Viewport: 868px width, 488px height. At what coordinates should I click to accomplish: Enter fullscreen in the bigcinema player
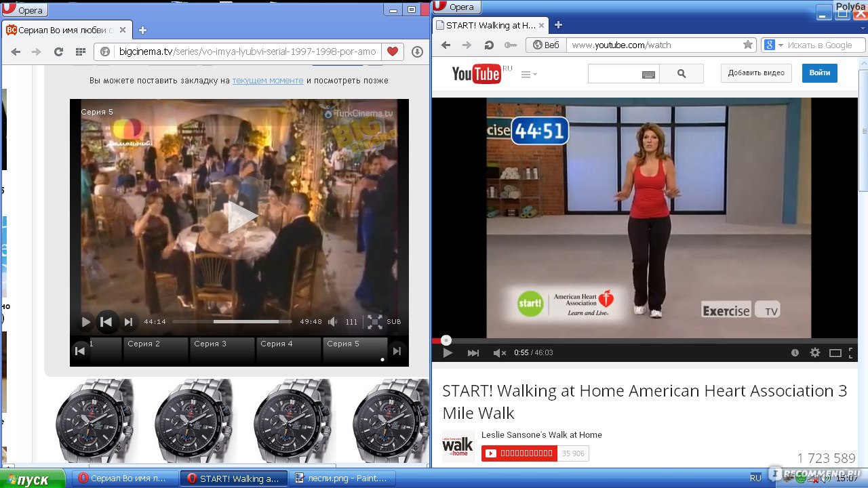tap(374, 322)
